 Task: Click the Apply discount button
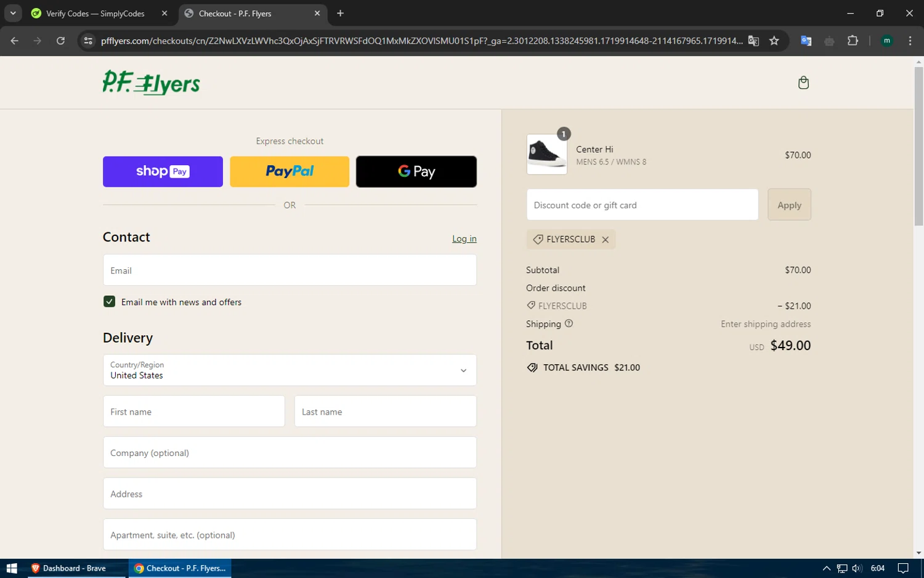(789, 205)
